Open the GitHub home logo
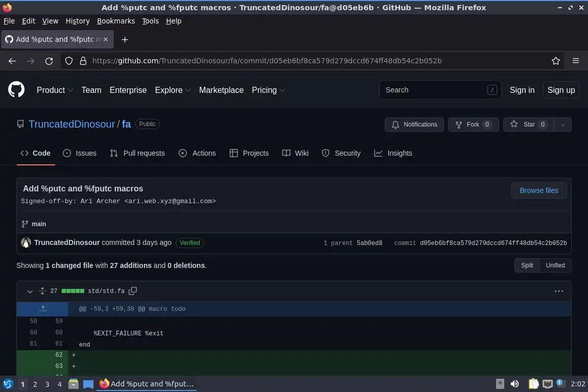Screen dimensions: 588x392 pyautogui.click(x=16, y=90)
